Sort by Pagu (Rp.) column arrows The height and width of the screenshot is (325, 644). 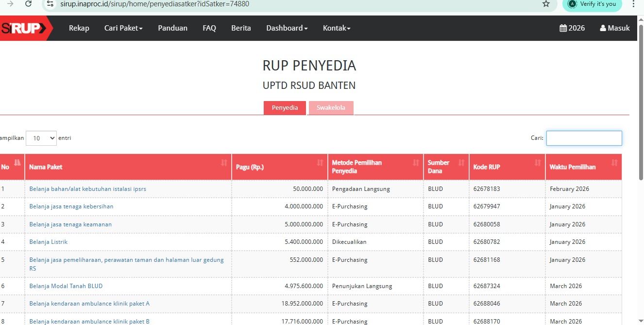point(320,163)
